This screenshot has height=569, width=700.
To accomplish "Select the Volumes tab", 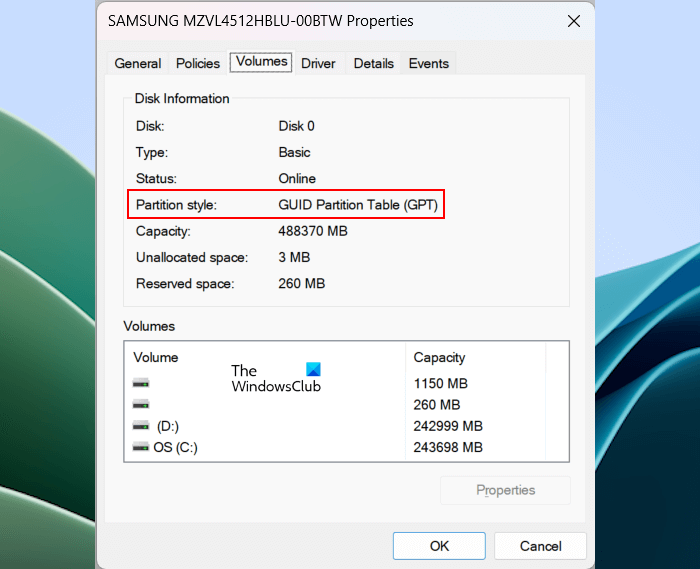I will click(x=261, y=62).
